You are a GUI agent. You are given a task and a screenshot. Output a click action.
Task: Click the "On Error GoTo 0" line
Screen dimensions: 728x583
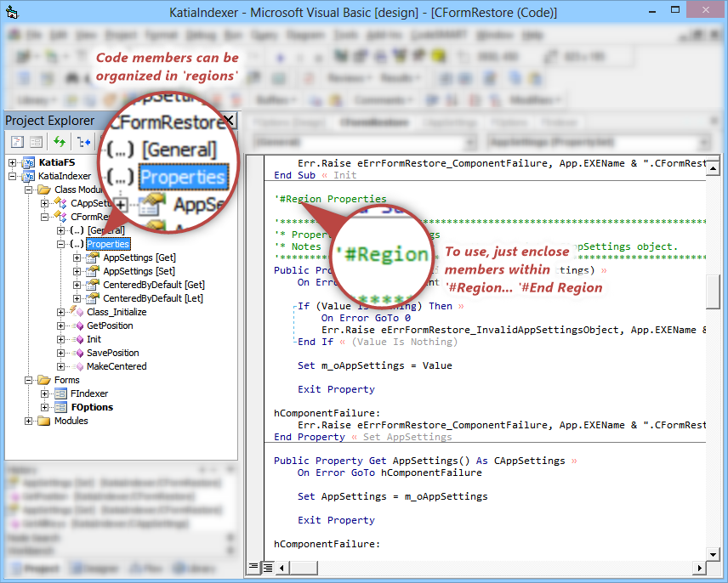[x=366, y=318]
